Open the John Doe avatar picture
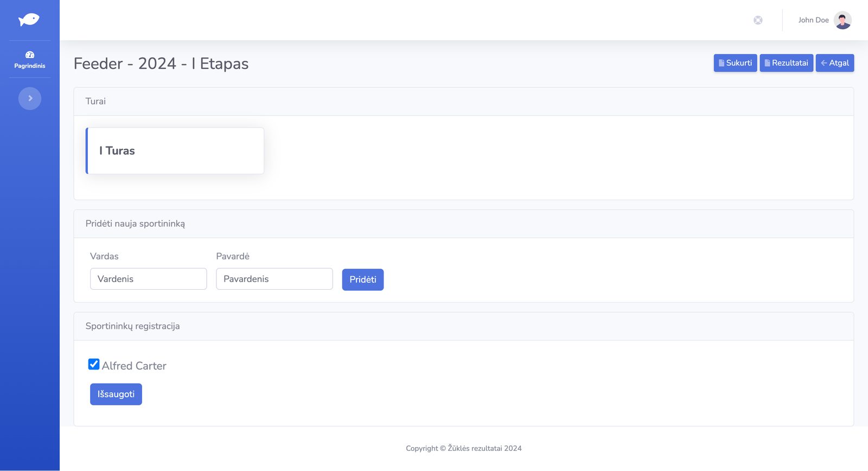 click(842, 20)
